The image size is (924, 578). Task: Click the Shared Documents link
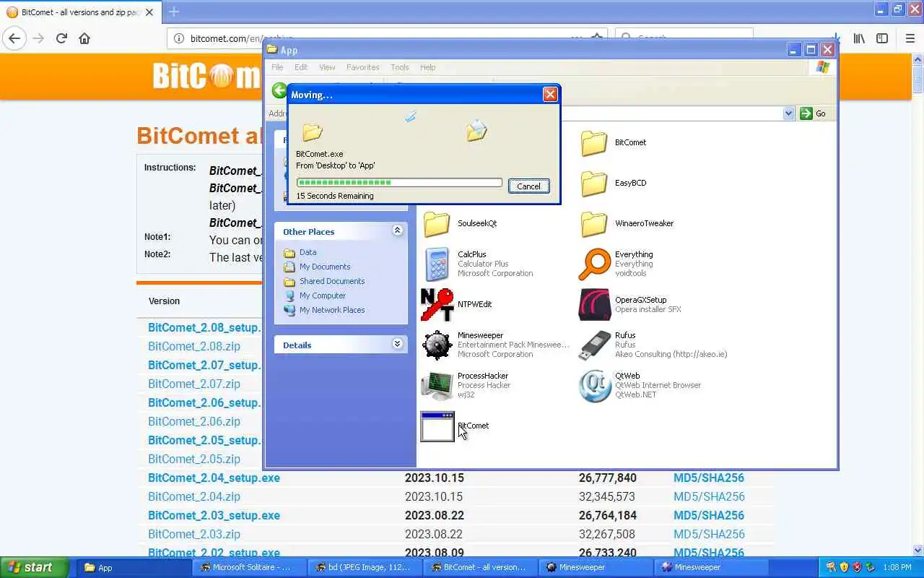(x=332, y=281)
